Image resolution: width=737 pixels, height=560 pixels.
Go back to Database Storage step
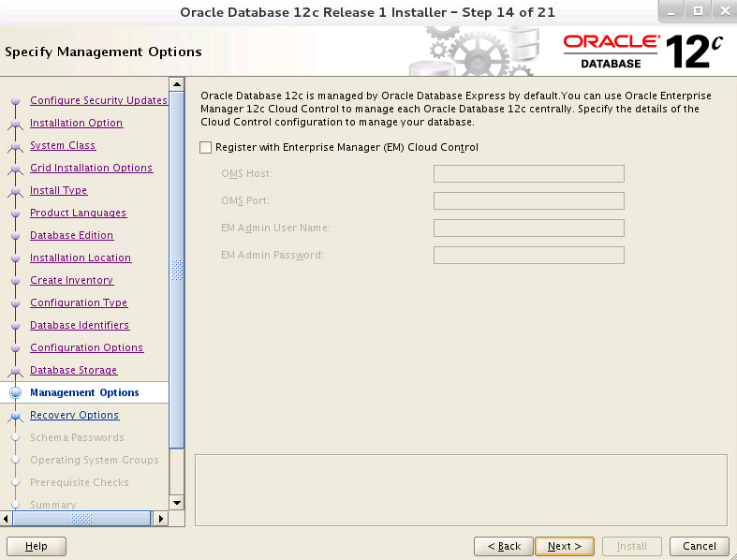(73, 370)
